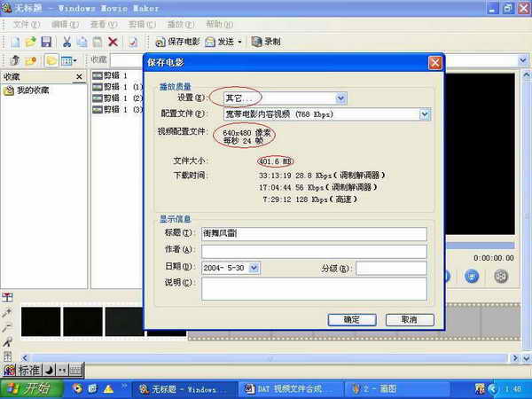This screenshot has height=399, width=532.
Task: Click the cut scissors icon
Action: click(x=66, y=42)
